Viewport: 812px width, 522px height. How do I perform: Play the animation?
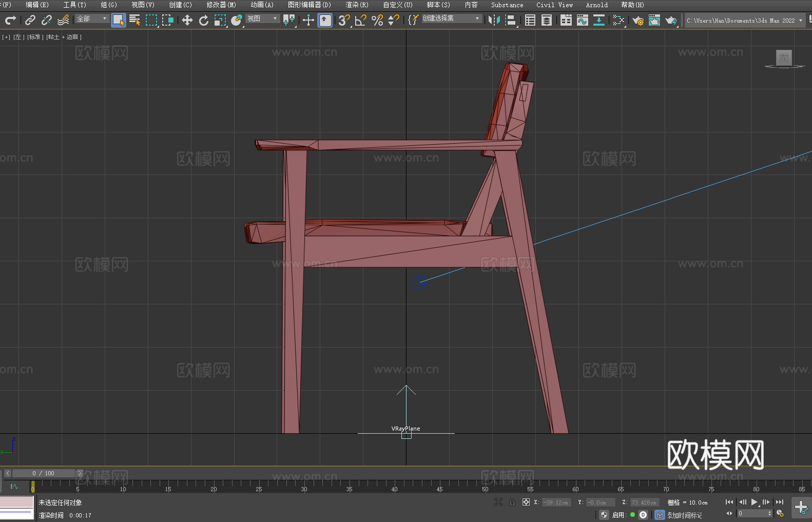coord(755,502)
